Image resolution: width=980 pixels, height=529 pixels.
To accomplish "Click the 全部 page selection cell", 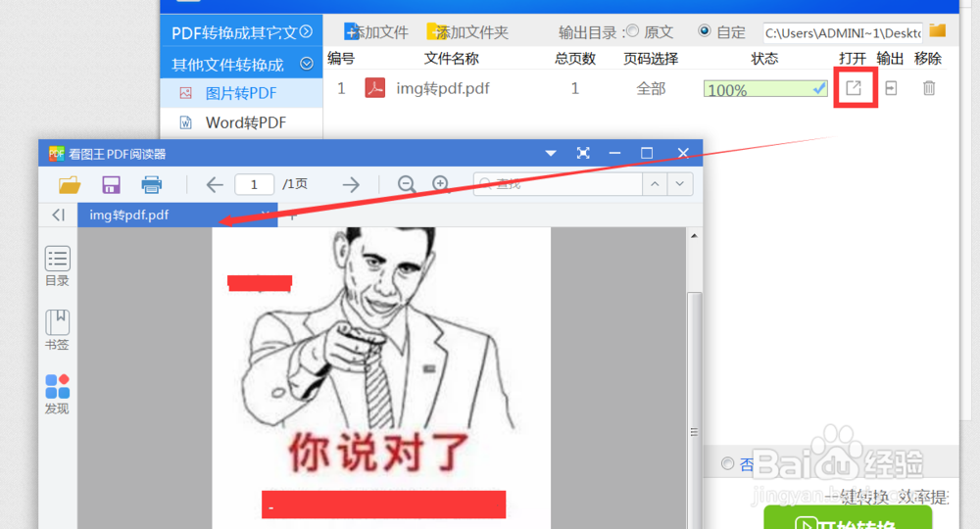I will (651, 89).
